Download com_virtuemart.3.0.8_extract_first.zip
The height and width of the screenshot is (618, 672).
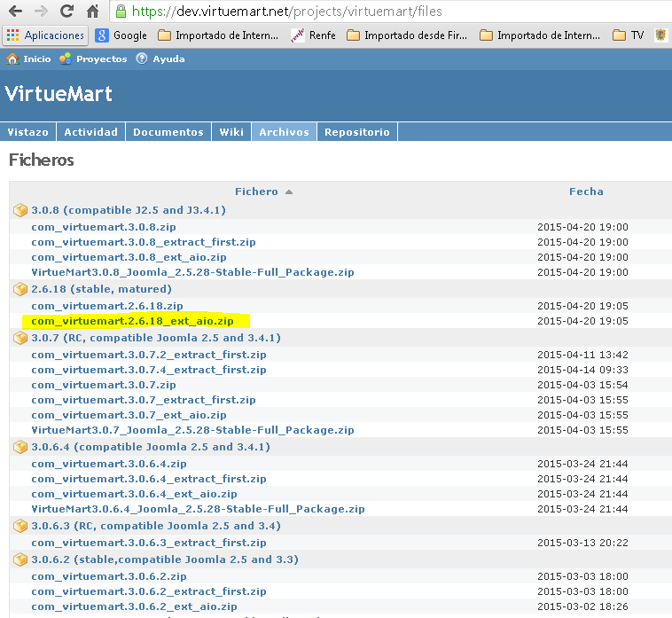click(144, 242)
